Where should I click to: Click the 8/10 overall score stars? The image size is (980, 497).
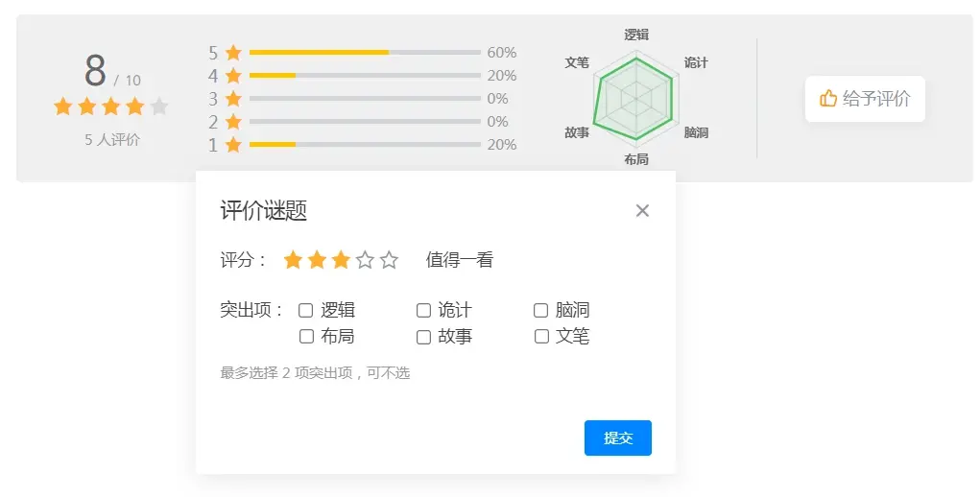click(111, 106)
